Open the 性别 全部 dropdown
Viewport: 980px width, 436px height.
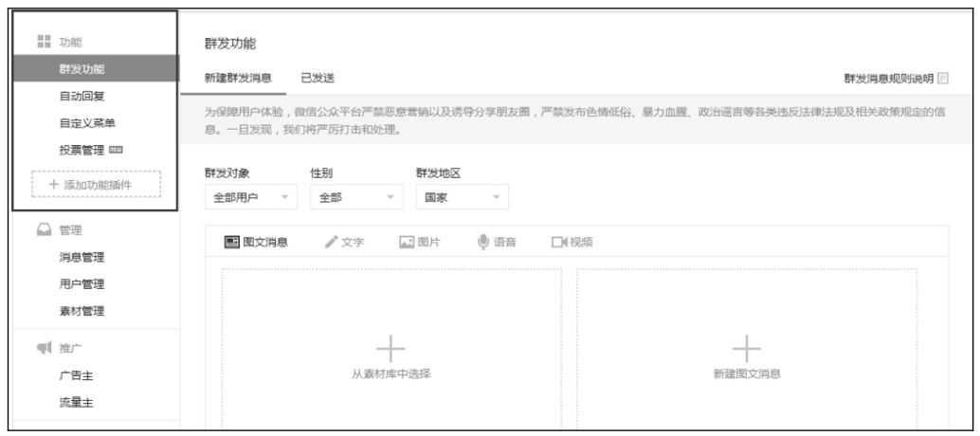tap(357, 197)
